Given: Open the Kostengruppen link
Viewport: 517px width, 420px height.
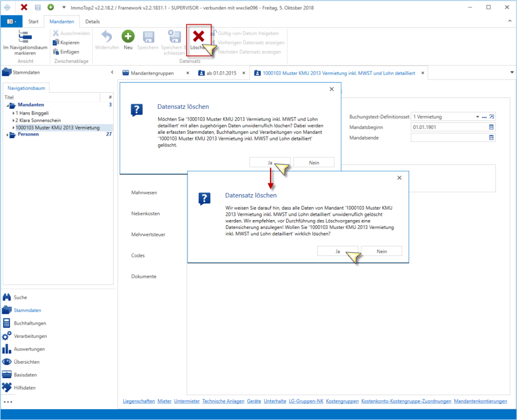Looking at the screenshot, I should click(342, 401).
